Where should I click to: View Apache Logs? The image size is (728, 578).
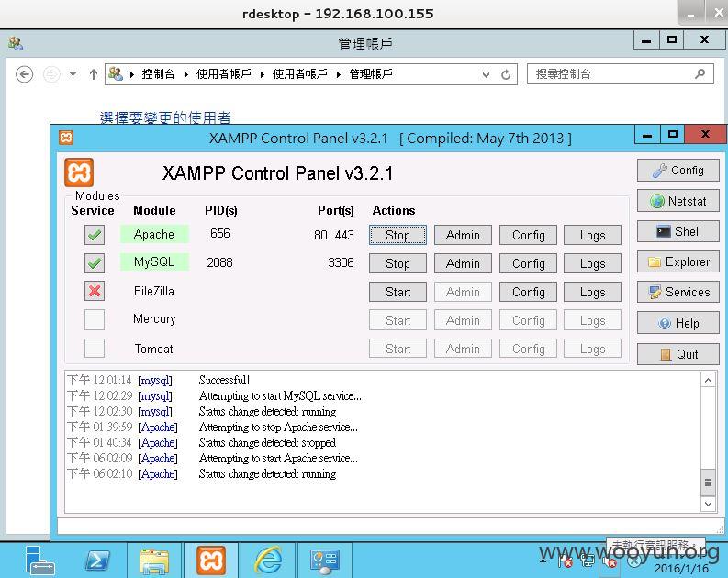pyautogui.click(x=592, y=235)
